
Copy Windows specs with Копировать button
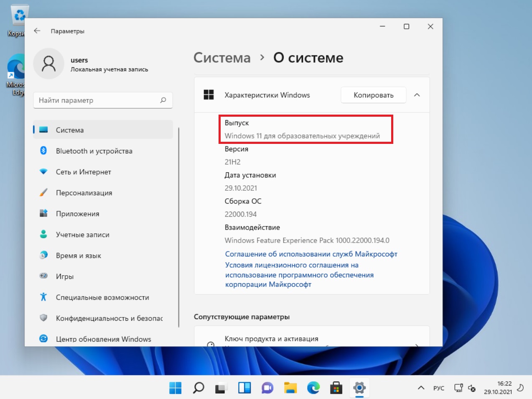pyautogui.click(x=374, y=95)
